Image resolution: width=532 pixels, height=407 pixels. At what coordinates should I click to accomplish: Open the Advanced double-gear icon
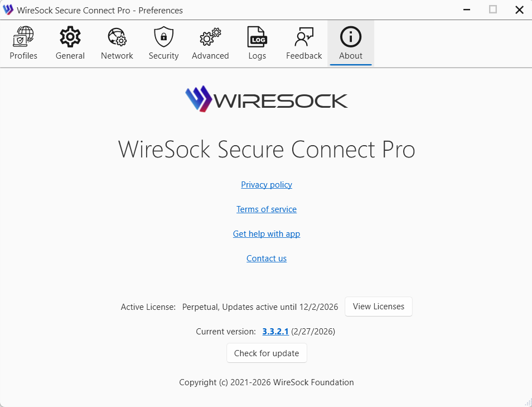pyautogui.click(x=210, y=37)
